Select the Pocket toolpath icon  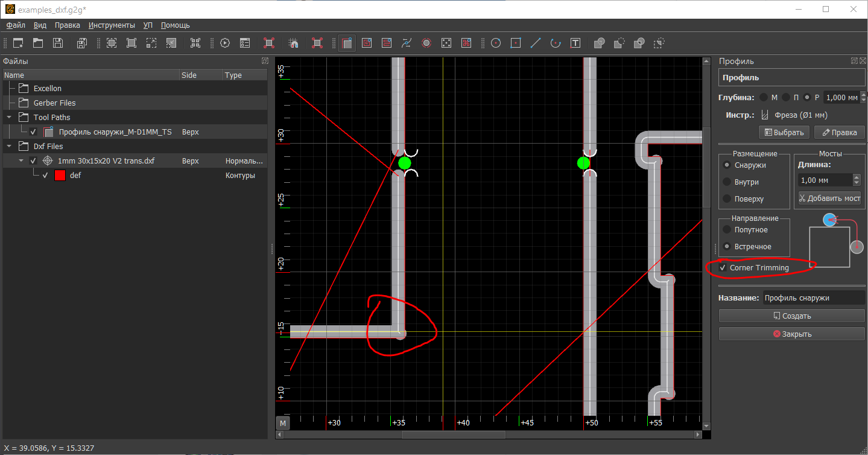[367, 43]
